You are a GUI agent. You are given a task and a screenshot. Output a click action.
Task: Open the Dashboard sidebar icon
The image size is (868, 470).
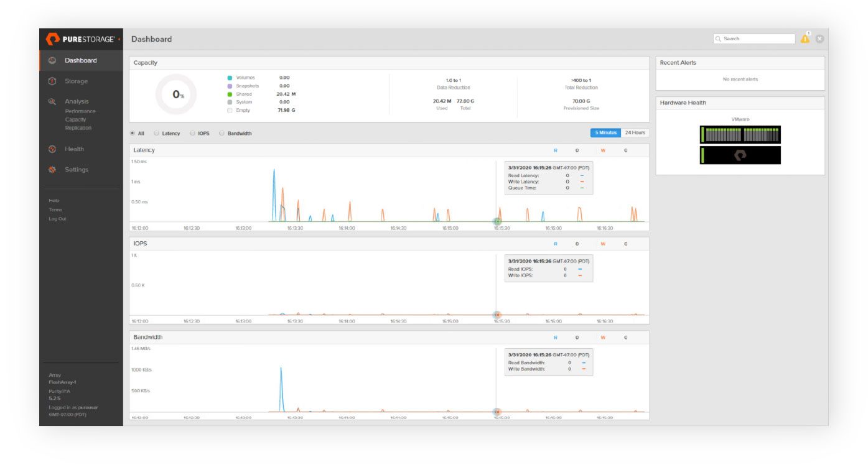(53, 60)
